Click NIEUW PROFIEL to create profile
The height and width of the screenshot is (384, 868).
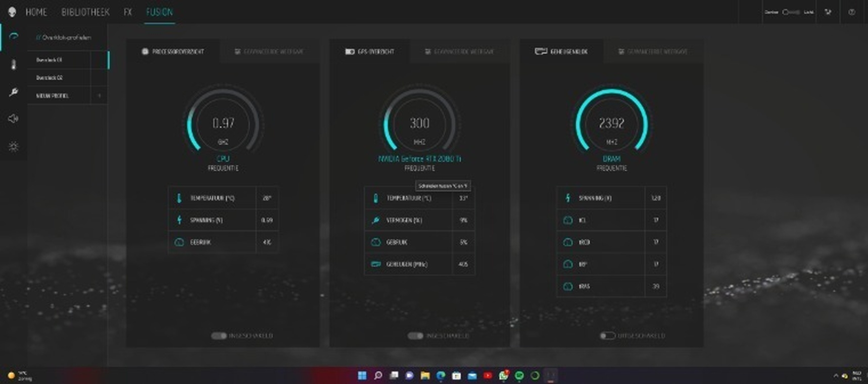[53, 96]
